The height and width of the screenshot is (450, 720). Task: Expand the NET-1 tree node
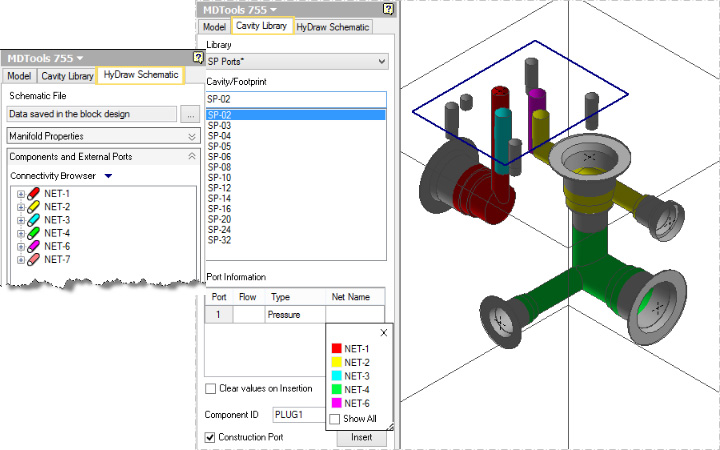(x=20, y=193)
